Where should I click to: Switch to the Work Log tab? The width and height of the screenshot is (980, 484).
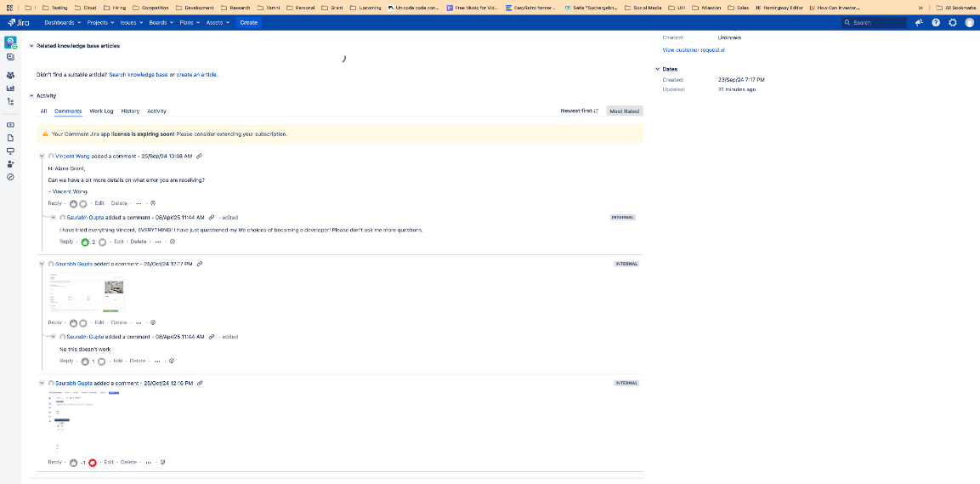click(101, 111)
